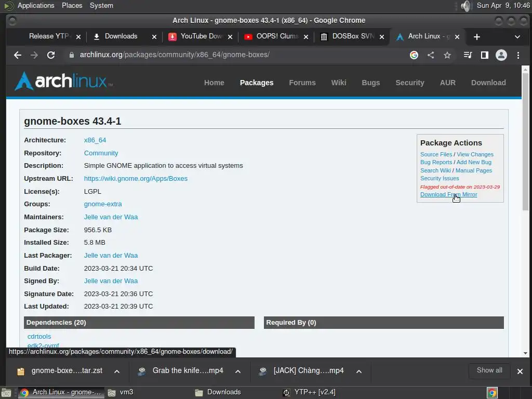Click the Add New Bug link
Screen dimensions: 532x399
point(474,162)
